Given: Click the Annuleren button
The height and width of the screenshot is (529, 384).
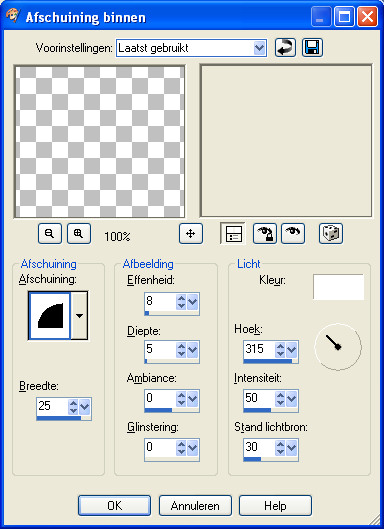Looking at the screenshot, I should [x=195, y=505].
